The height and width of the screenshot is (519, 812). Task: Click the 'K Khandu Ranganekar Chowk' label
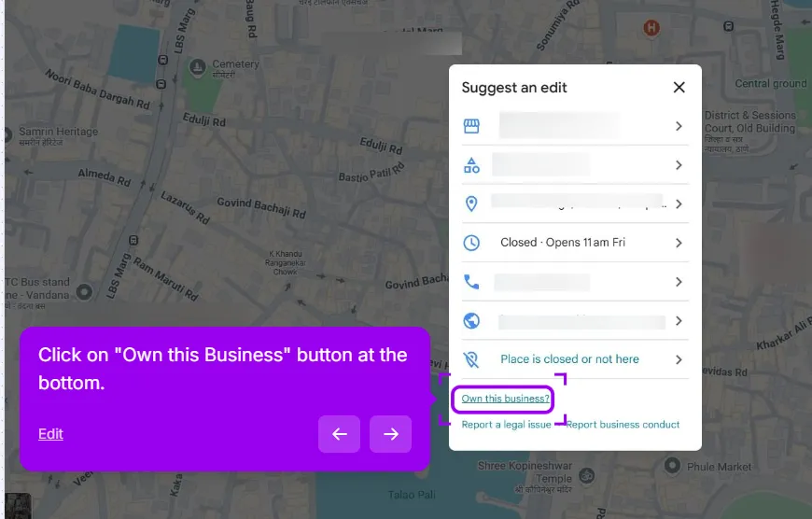tap(286, 262)
